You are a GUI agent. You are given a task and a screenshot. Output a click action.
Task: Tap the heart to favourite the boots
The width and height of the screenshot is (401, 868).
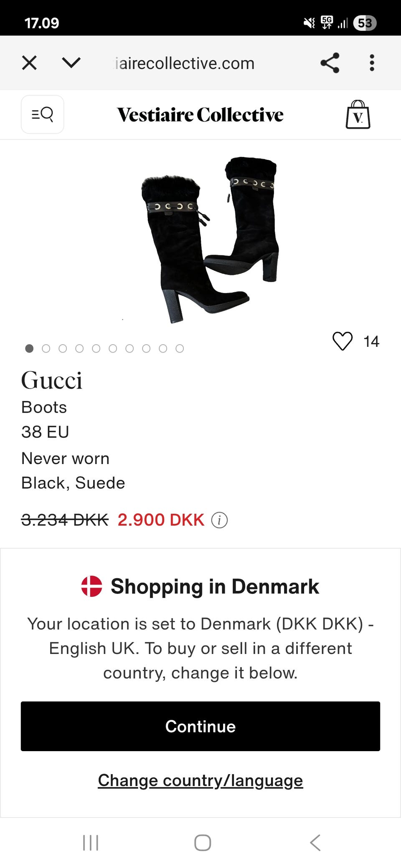343,341
